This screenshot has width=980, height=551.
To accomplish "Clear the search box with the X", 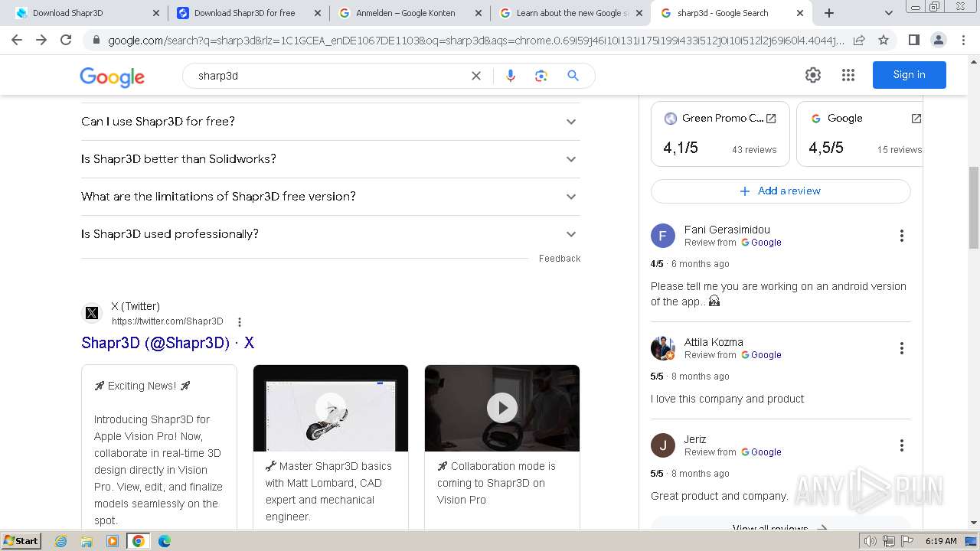I will pyautogui.click(x=476, y=76).
